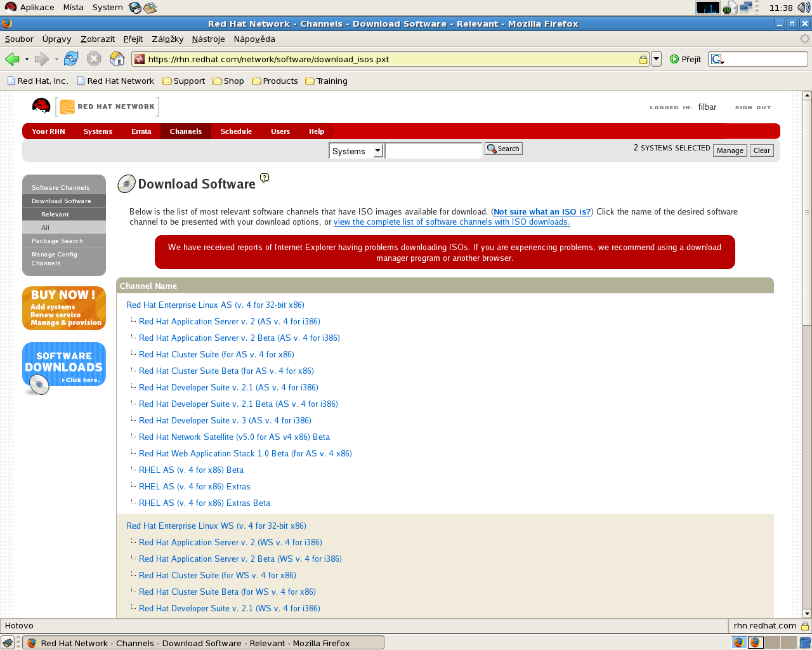Click into the system search text field

coord(434,151)
